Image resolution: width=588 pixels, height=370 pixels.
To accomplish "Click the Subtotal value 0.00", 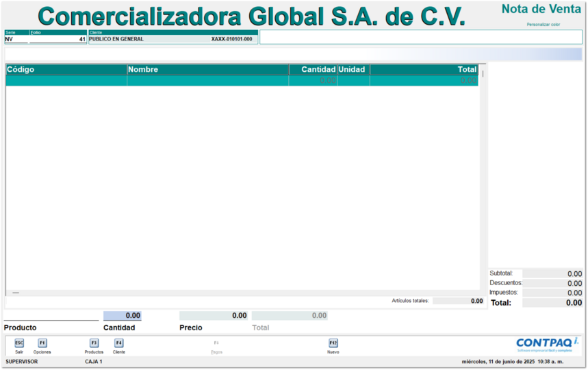I will click(552, 274).
